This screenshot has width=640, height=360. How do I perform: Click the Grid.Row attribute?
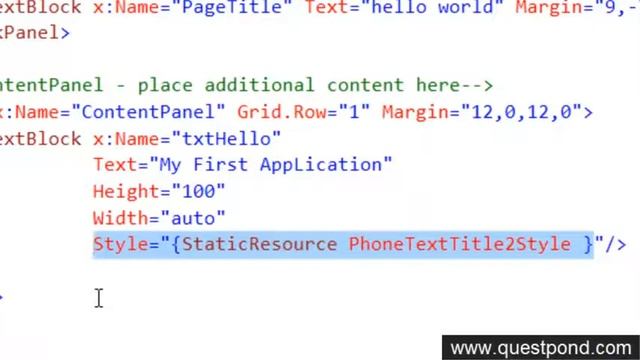303,112
